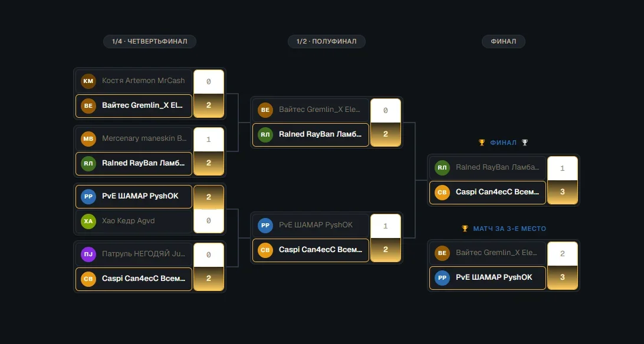Viewport: 644px width, 344px height.
Task: Click the gold trophy icon before ФИНАЛ heading
Action: tap(482, 143)
